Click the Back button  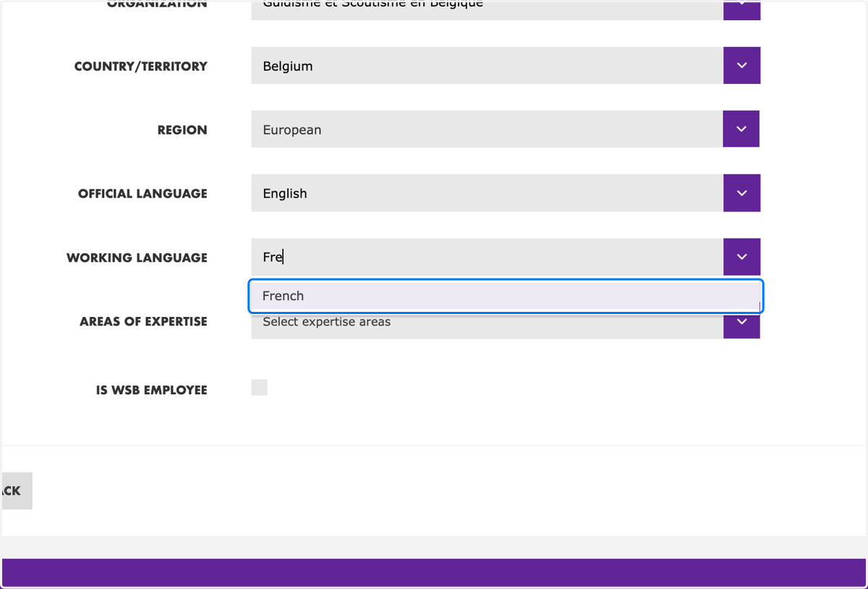[17, 491]
